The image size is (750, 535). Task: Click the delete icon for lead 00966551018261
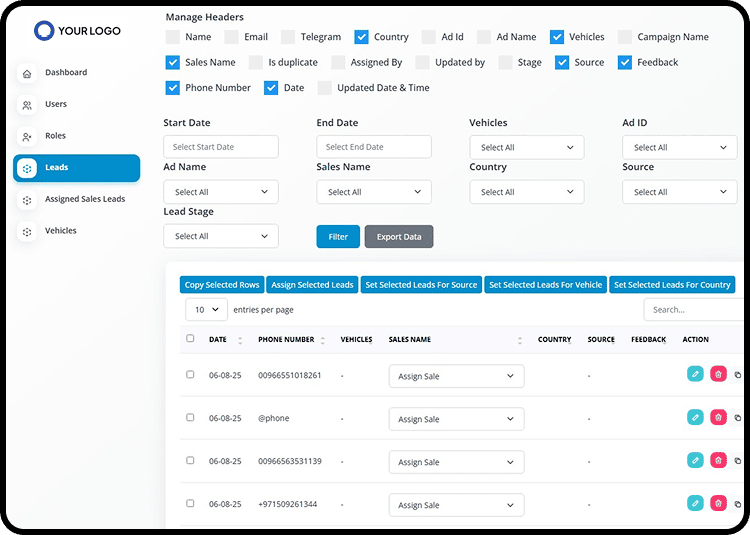(x=718, y=374)
